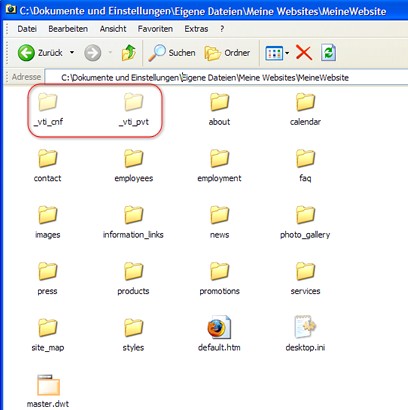Open the Favoriten menu
The image size is (408, 410).
point(155,29)
